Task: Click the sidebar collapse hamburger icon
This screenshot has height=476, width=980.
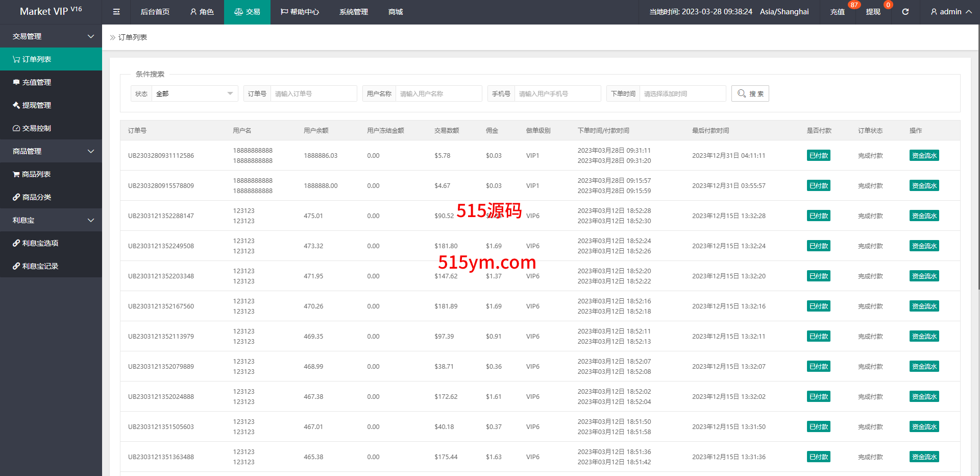Action: click(x=116, y=12)
